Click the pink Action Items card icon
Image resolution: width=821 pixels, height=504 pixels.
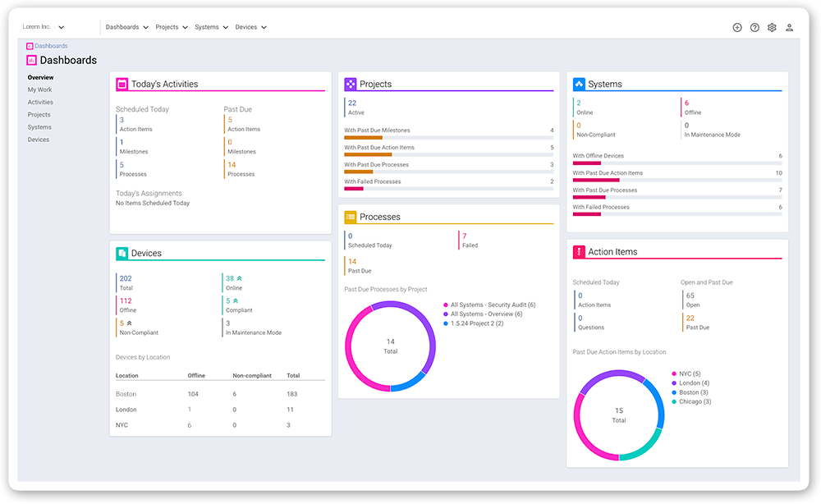[x=578, y=252]
